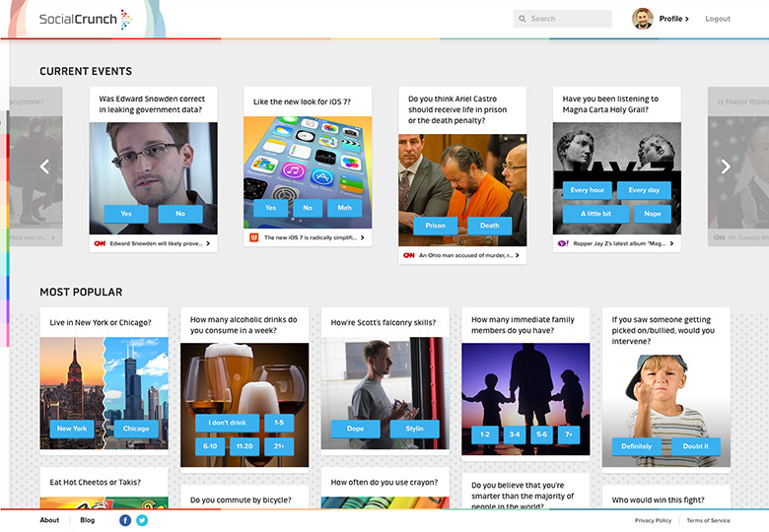Select Nope answer

[653, 214]
